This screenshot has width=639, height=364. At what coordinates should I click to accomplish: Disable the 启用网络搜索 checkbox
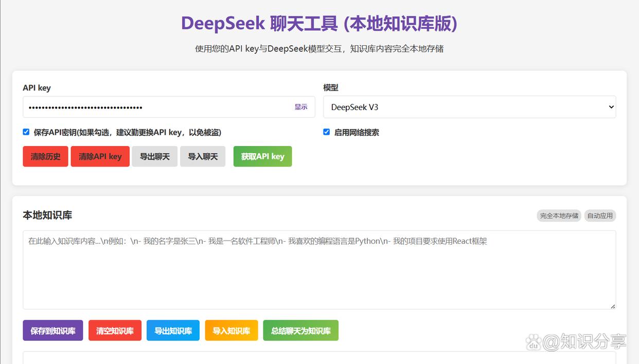click(326, 132)
